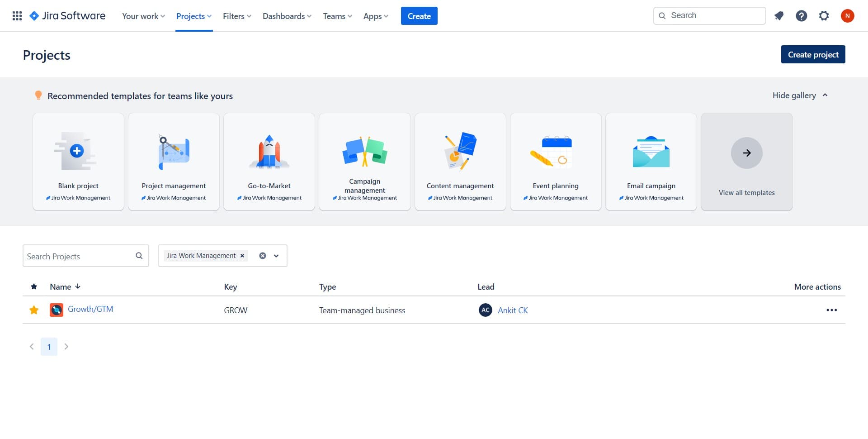Open the Settings gear icon
Screen dimensions: 868x439
[x=824, y=15]
